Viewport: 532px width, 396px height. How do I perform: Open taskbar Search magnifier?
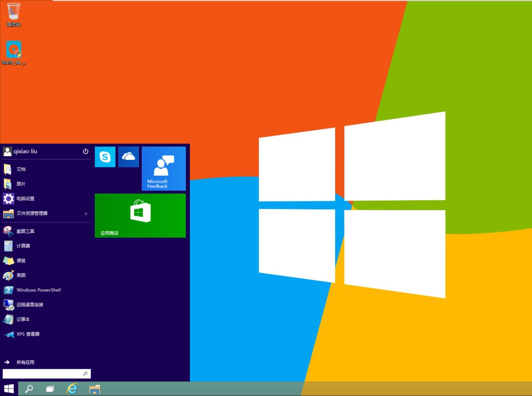(x=29, y=389)
